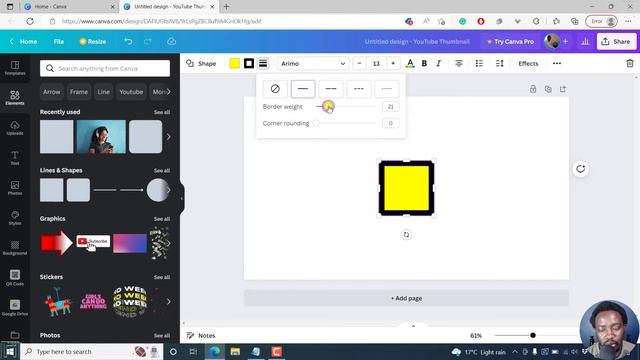This screenshot has height=360, width=640.
Task: Open the black border color swatch
Action: pyautogui.click(x=249, y=63)
